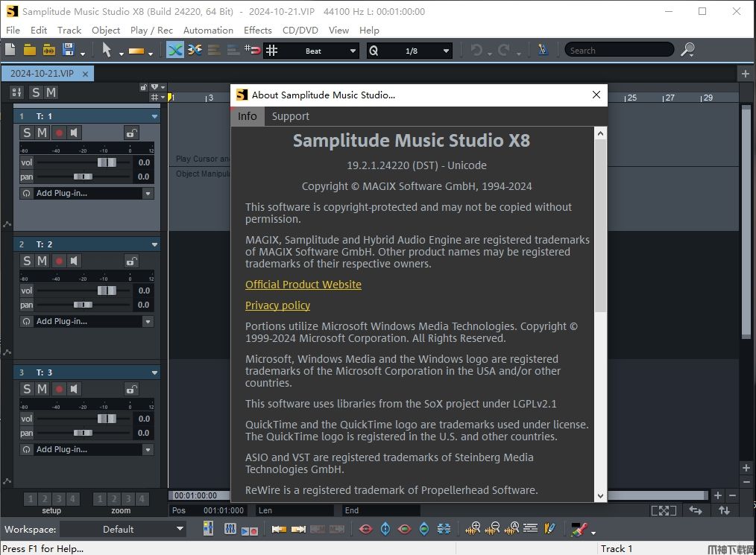Click the Privacy policy link
This screenshot has width=756, height=555.
pyautogui.click(x=277, y=305)
